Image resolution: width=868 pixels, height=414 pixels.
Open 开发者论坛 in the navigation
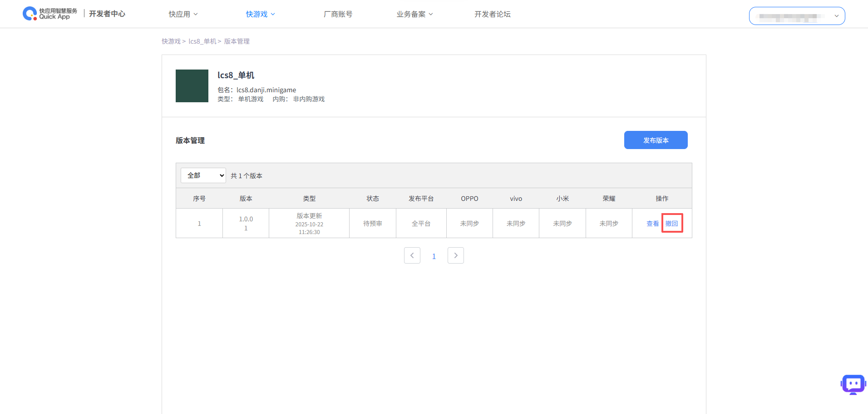[x=492, y=14]
